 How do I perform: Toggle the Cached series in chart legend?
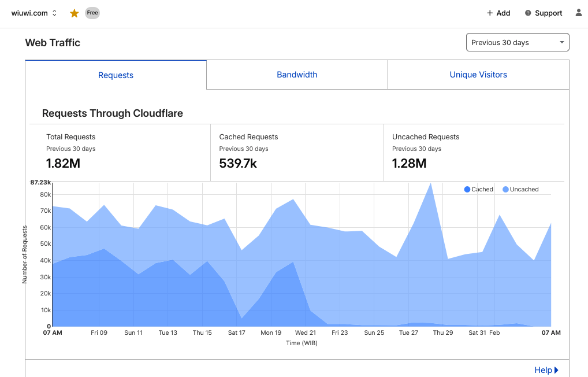[479, 189]
